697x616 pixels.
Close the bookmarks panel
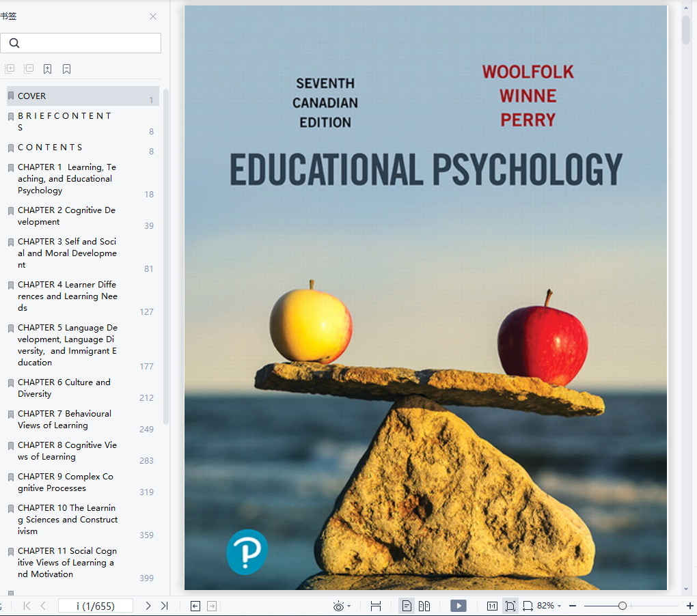[153, 16]
